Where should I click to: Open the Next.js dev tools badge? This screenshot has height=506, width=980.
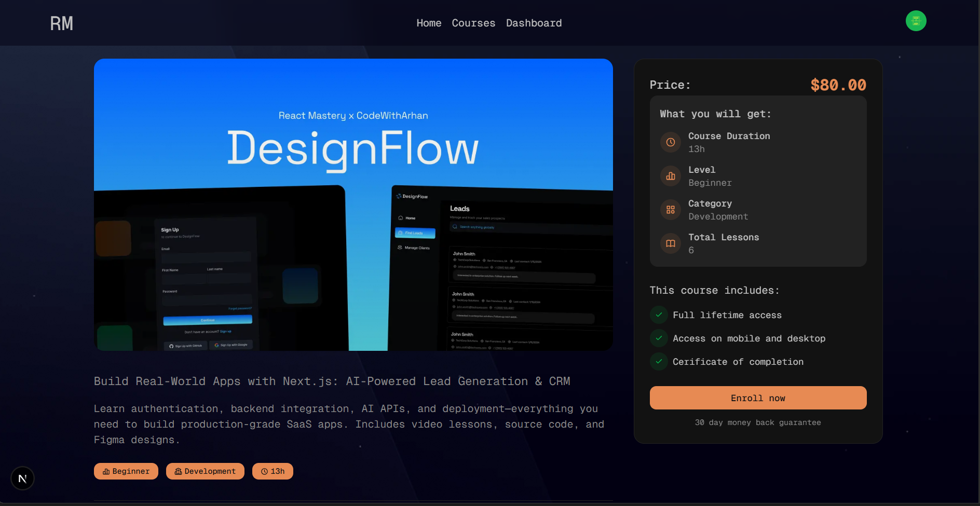point(22,478)
